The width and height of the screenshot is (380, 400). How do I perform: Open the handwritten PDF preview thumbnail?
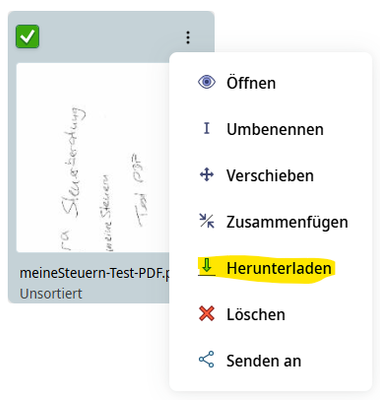[93, 157]
